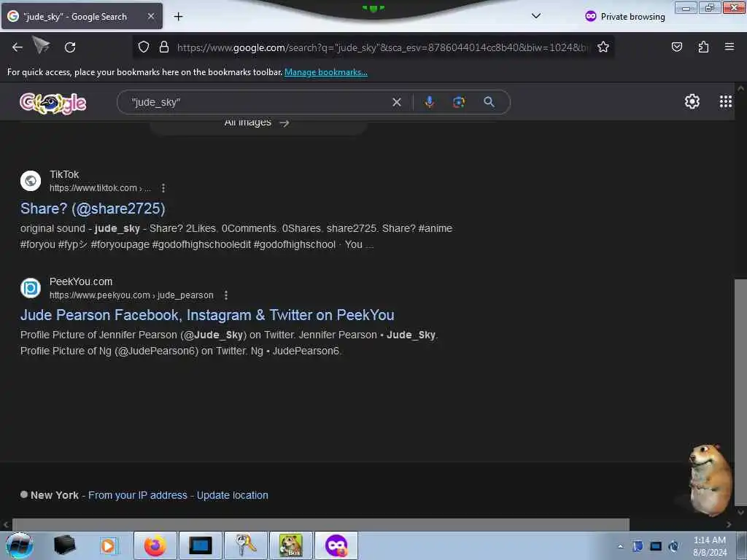Screen dimensions: 747x560
Task: Open the All images link
Action: (257, 122)
